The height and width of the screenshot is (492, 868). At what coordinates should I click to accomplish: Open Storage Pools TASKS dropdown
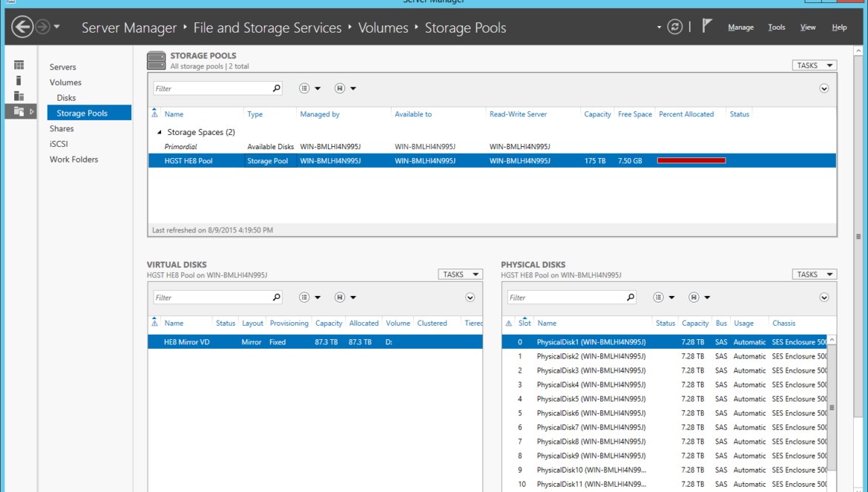click(x=815, y=65)
